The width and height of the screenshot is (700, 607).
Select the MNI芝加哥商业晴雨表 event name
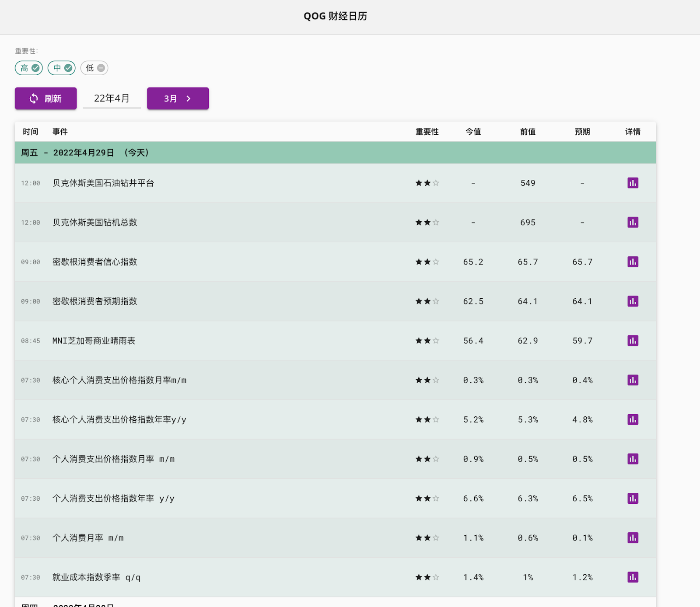[94, 340]
